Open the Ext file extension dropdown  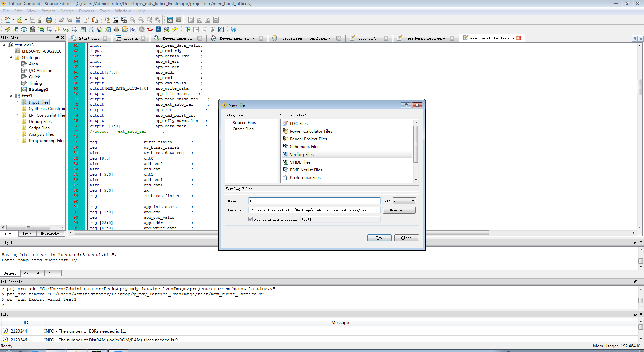point(404,201)
